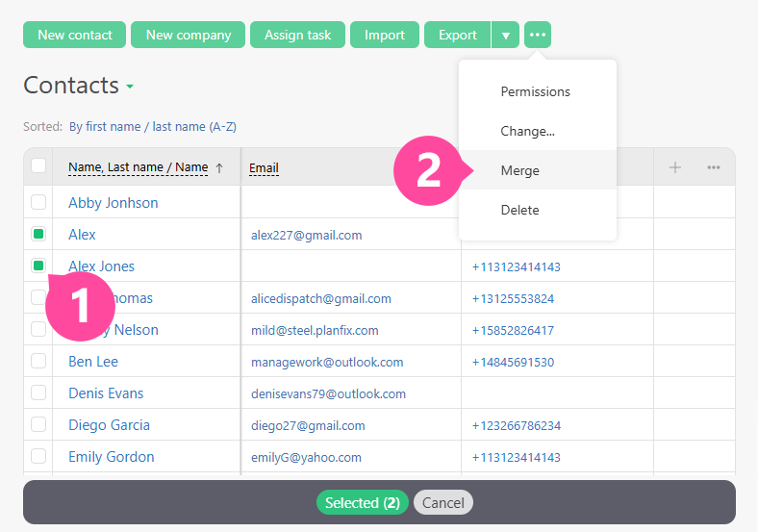Viewport: 758px width, 532px height.
Task: Click sort arrow beside Name column header
Action: pyautogui.click(x=219, y=167)
